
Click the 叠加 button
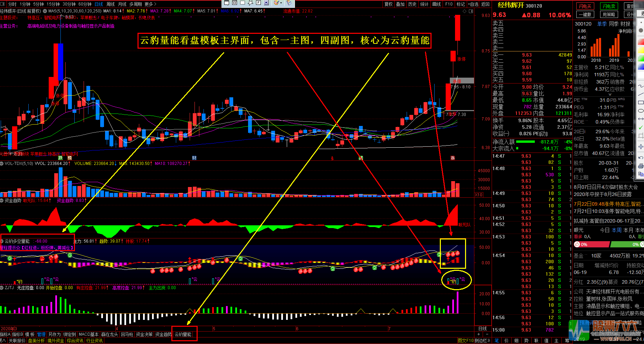pyautogui.click(x=400, y=4)
